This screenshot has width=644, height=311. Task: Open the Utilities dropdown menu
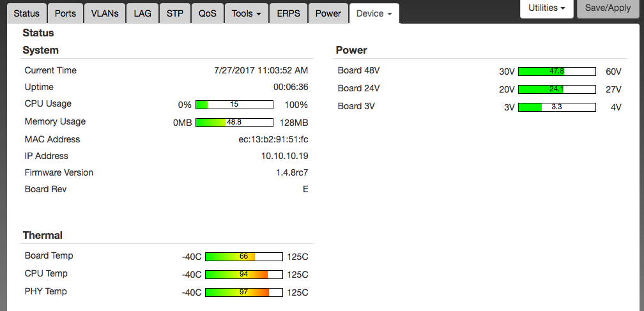coord(547,8)
